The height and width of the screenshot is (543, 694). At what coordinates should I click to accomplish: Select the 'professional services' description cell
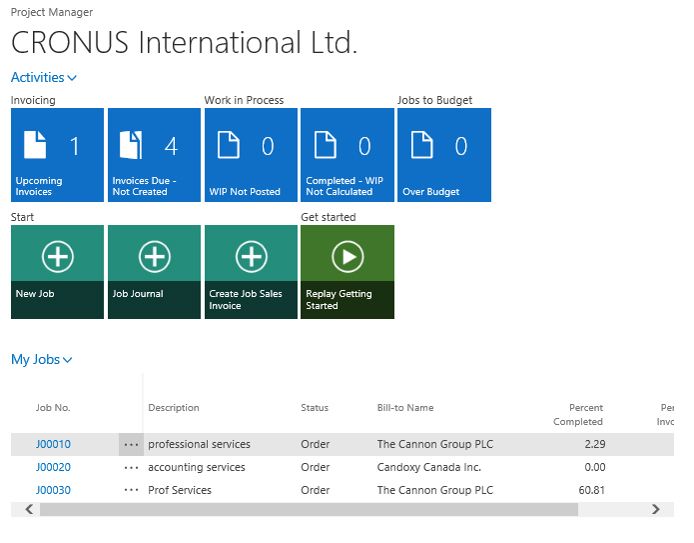pyautogui.click(x=199, y=444)
